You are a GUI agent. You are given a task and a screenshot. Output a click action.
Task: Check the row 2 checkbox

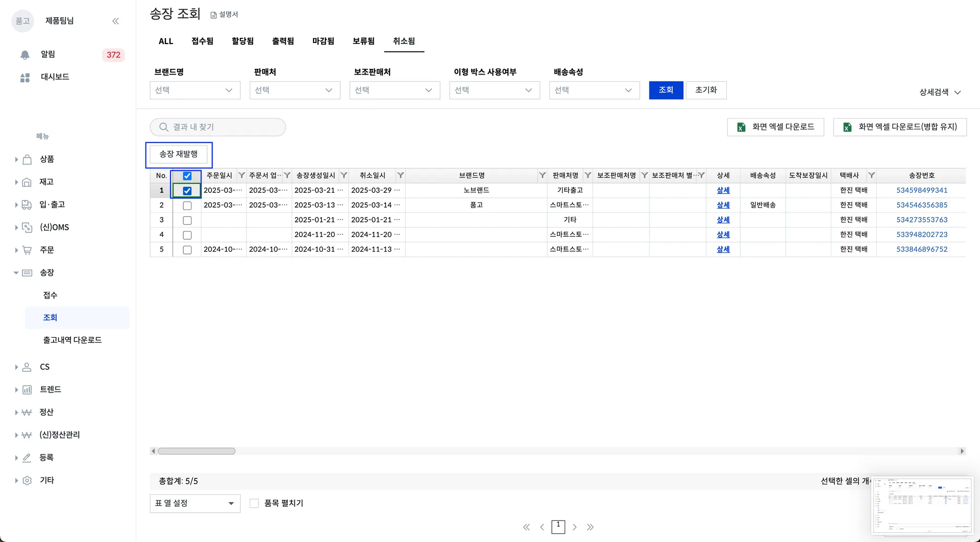pos(187,206)
